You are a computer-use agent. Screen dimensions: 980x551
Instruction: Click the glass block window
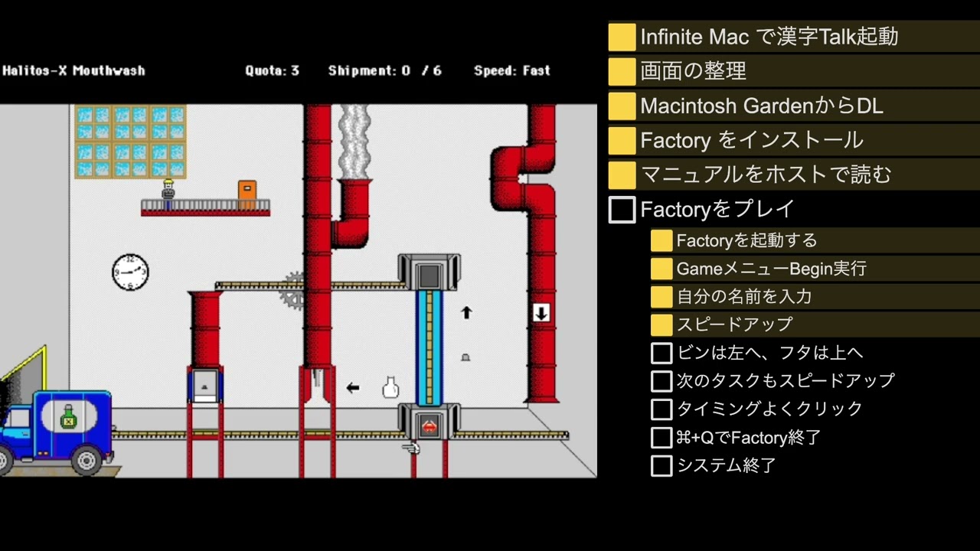tap(130, 142)
